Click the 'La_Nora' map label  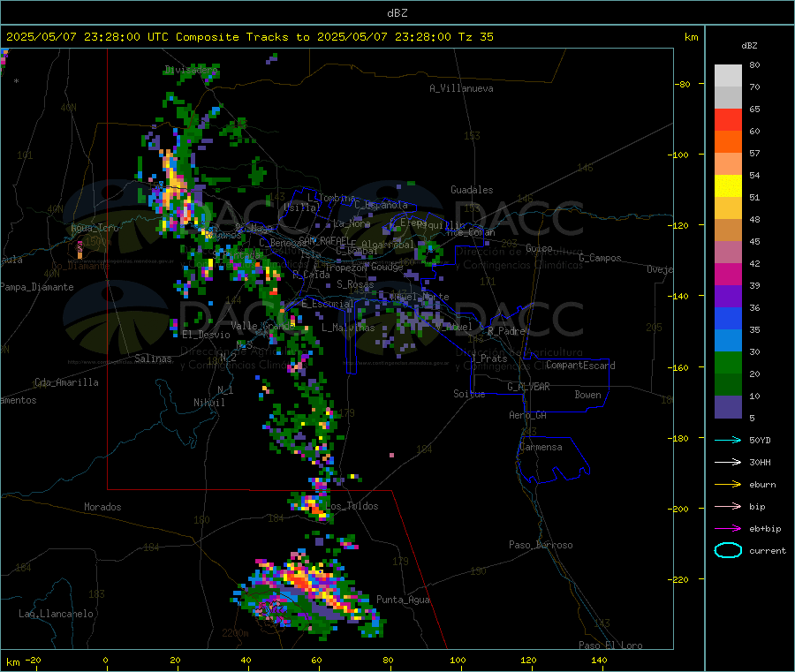352,223
